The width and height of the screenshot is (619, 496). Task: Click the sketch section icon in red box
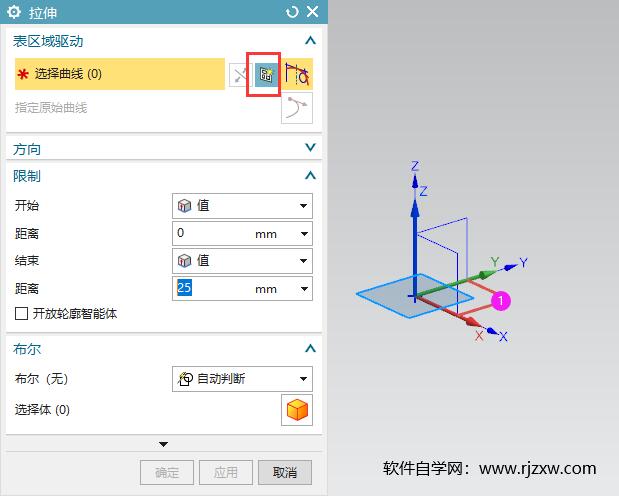(266, 74)
